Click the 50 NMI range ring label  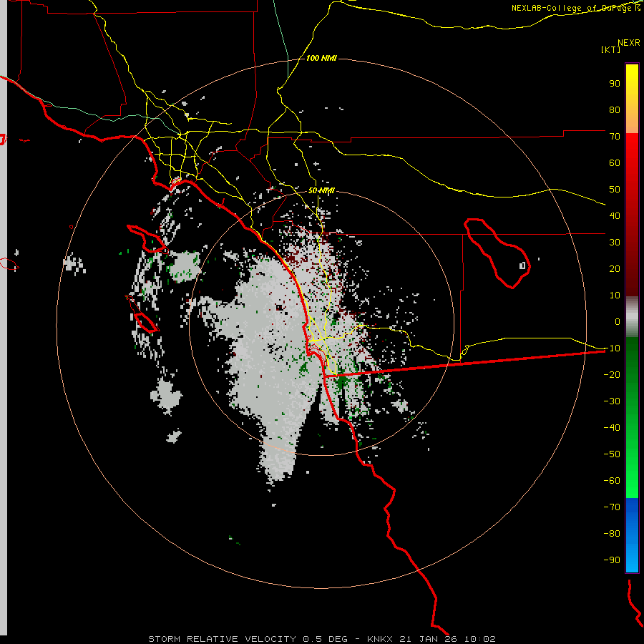[x=321, y=190]
